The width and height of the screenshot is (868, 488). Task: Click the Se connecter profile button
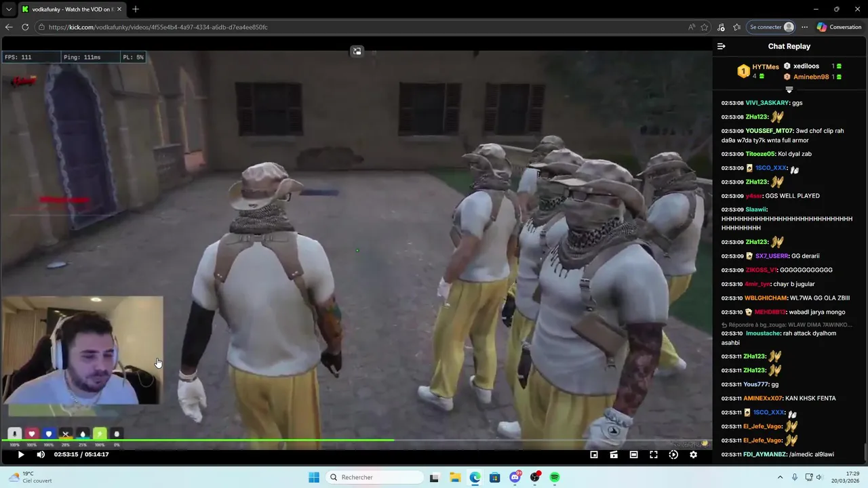pos(771,27)
